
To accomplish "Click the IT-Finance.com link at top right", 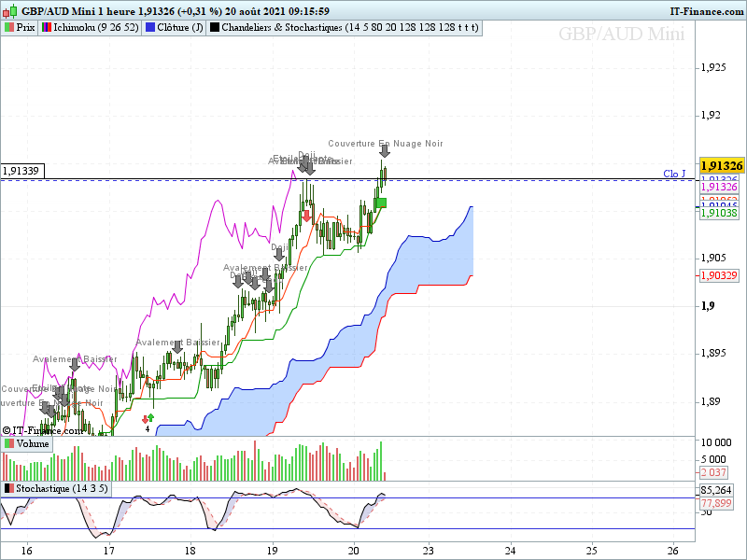I will pyautogui.click(x=707, y=11).
